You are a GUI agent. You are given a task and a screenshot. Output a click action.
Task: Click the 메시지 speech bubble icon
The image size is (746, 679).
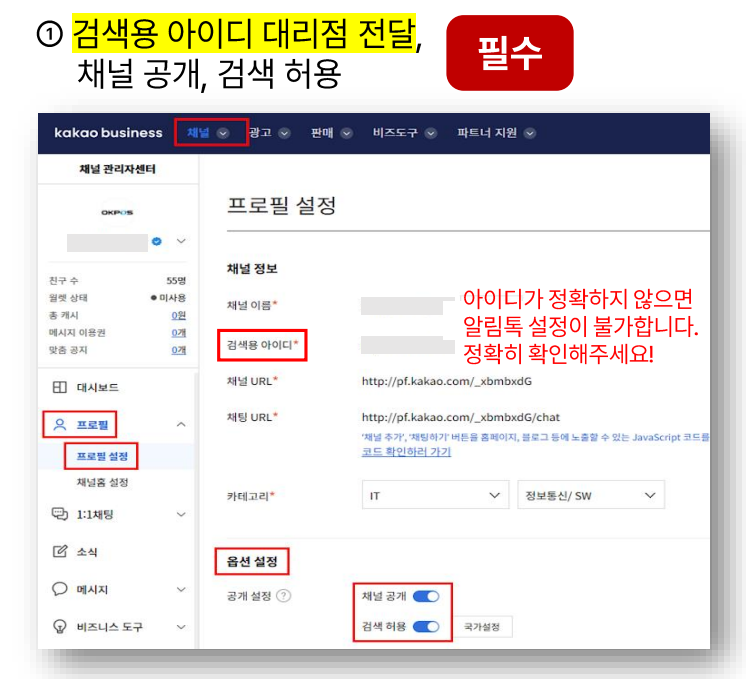pyautogui.click(x=60, y=590)
